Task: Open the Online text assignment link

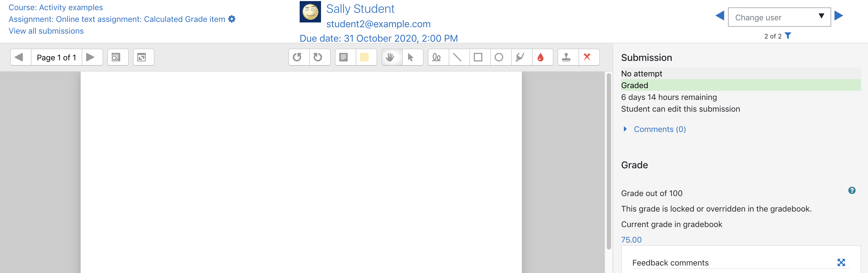Action: [x=117, y=19]
